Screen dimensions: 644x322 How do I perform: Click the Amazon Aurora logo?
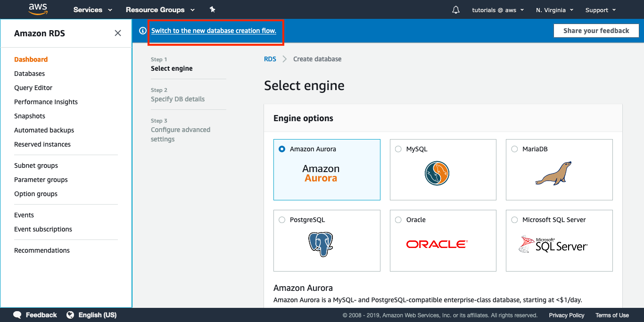pyautogui.click(x=321, y=173)
